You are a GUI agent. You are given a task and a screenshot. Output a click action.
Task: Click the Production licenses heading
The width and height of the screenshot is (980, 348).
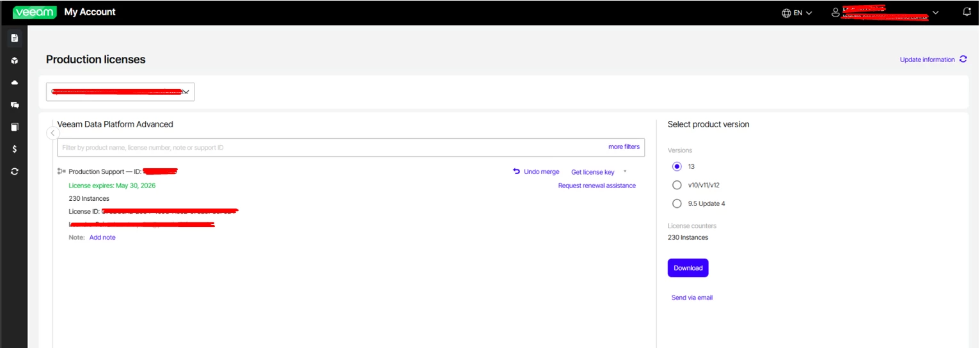(96, 59)
